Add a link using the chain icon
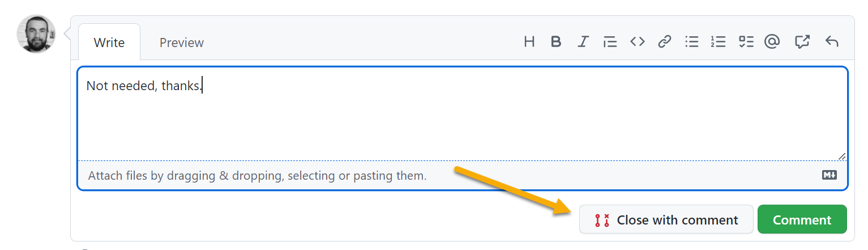Image resolution: width=868 pixels, height=250 pixels. (x=664, y=41)
